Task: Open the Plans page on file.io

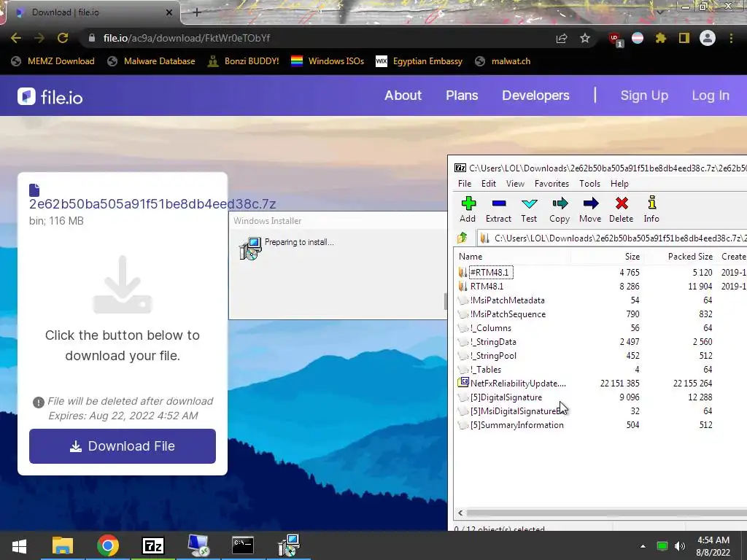Action: (462, 96)
